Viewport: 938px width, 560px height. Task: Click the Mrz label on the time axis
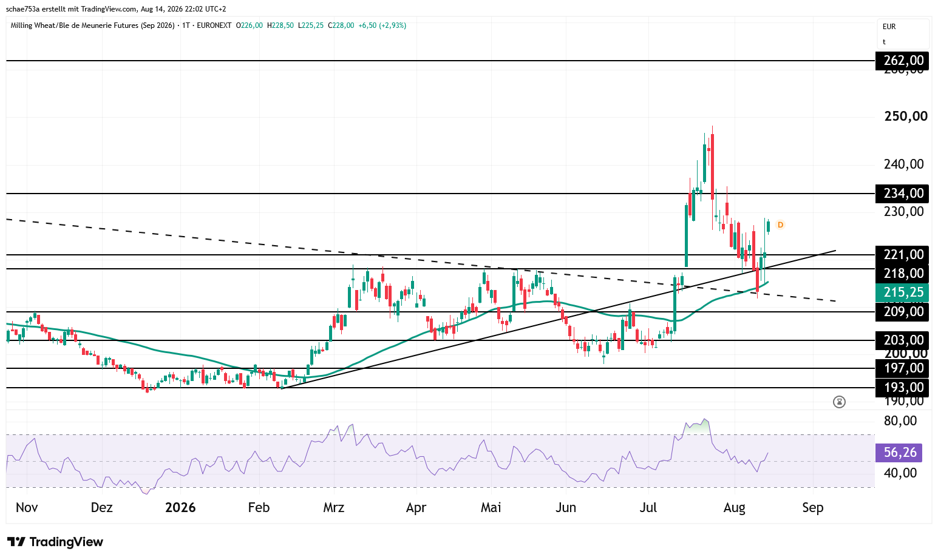[x=334, y=508]
